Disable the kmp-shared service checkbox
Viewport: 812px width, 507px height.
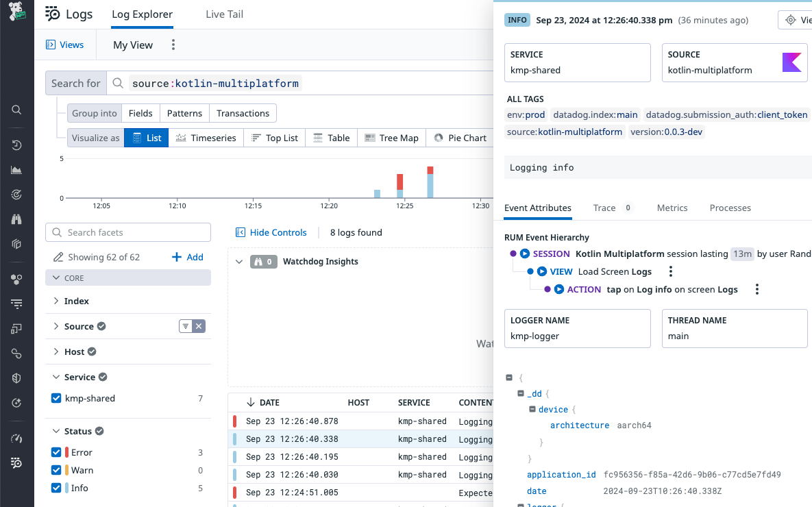coord(56,397)
